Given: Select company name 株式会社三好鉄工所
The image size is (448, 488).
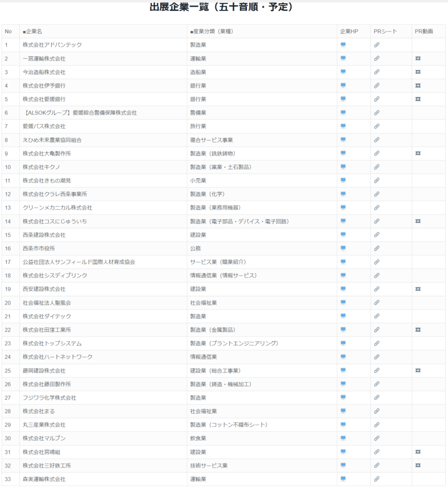Looking at the screenshot, I should click(x=47, y=466).
